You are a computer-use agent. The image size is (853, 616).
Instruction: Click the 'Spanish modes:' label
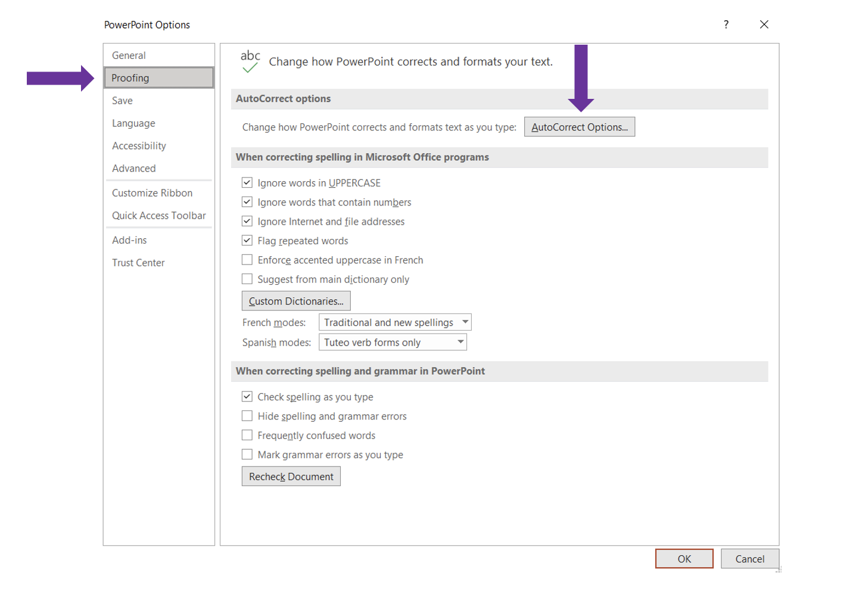[276, 343]
